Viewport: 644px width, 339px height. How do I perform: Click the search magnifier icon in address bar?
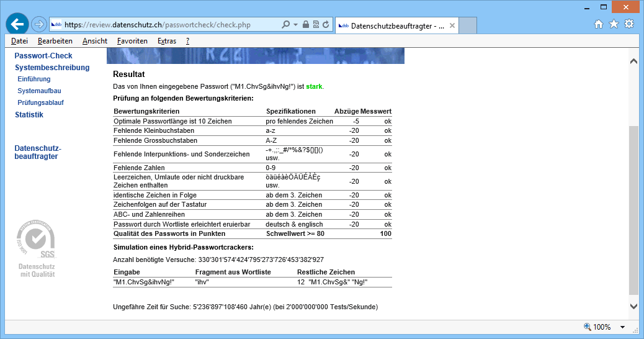(x=285, y=25)
